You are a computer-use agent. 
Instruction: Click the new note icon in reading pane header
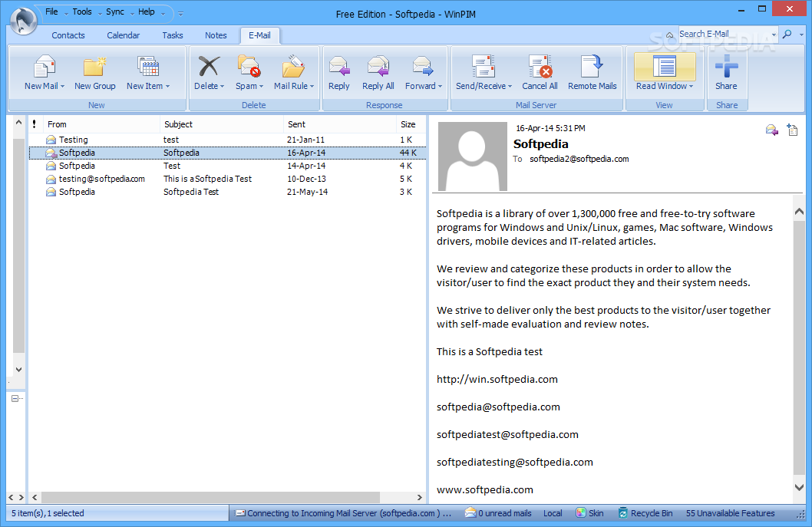[x=792, y=130]
